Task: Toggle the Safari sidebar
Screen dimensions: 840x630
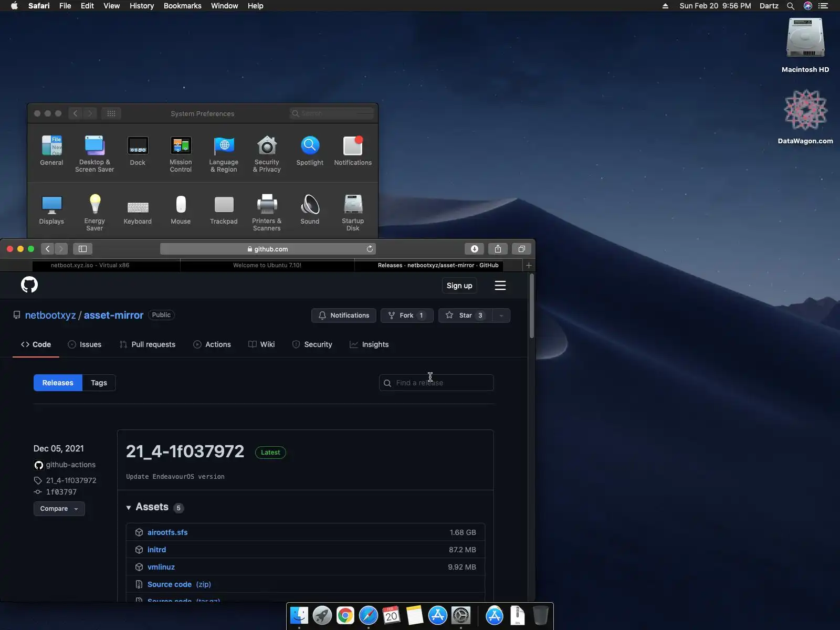Action: pyautogui.click(x=82, y=249)
